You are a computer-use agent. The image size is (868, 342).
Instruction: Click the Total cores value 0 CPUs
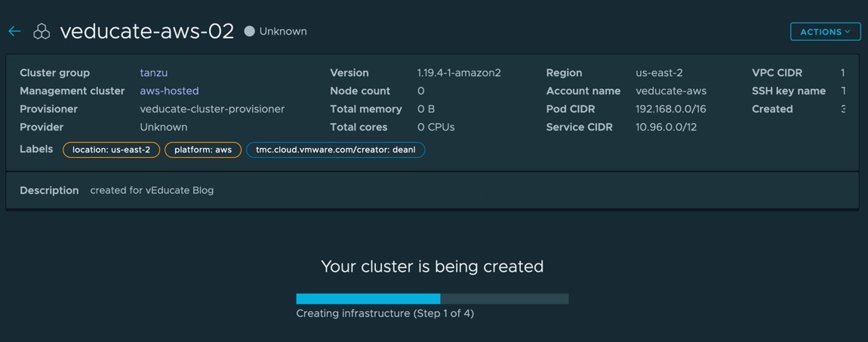click(x=436, y=128)
